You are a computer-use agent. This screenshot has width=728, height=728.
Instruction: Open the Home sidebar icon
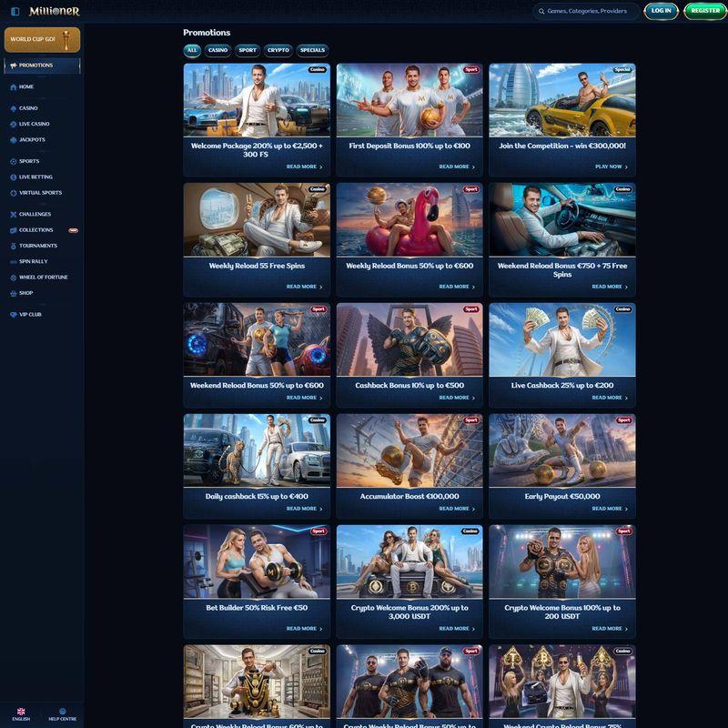[14, 86]
